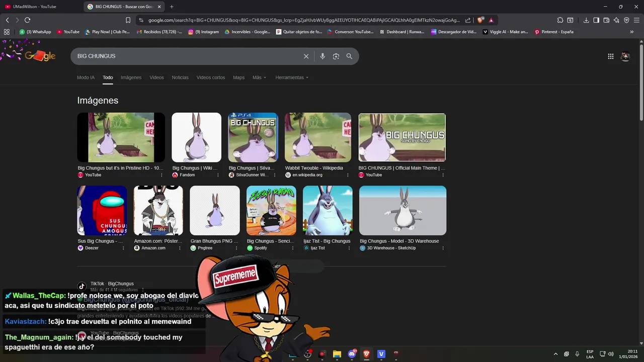
Task: Click the share page icon
Action: pos(468,20)
